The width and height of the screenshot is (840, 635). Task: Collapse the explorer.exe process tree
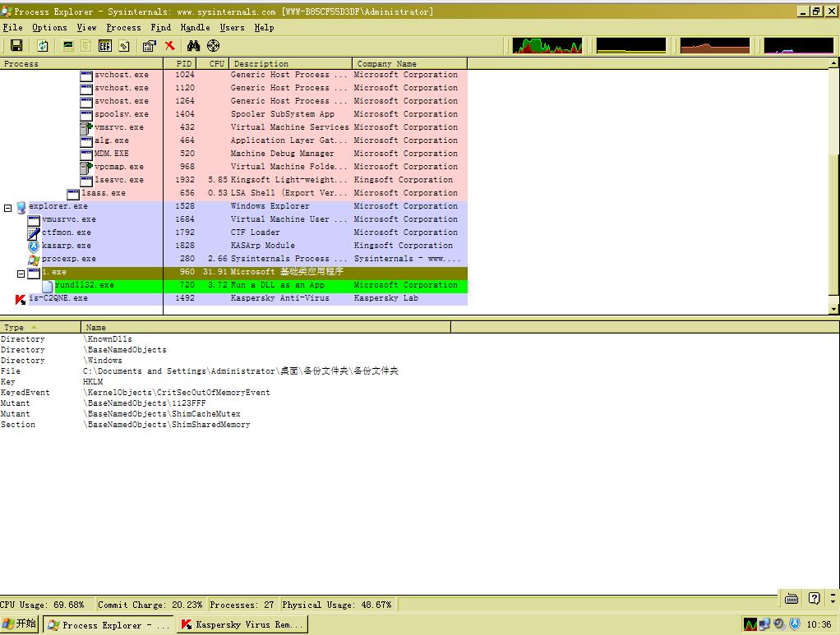[x=8, y=208]
